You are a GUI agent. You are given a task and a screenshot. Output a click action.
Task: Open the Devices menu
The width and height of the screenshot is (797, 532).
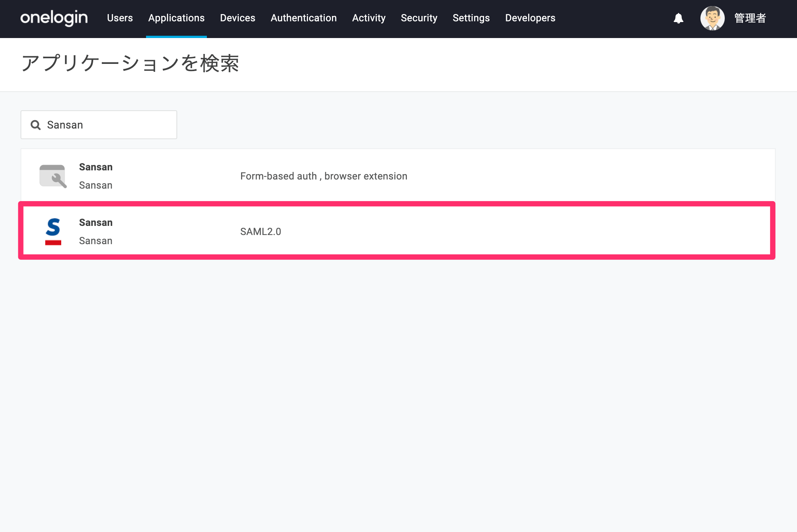click(238, 18)
